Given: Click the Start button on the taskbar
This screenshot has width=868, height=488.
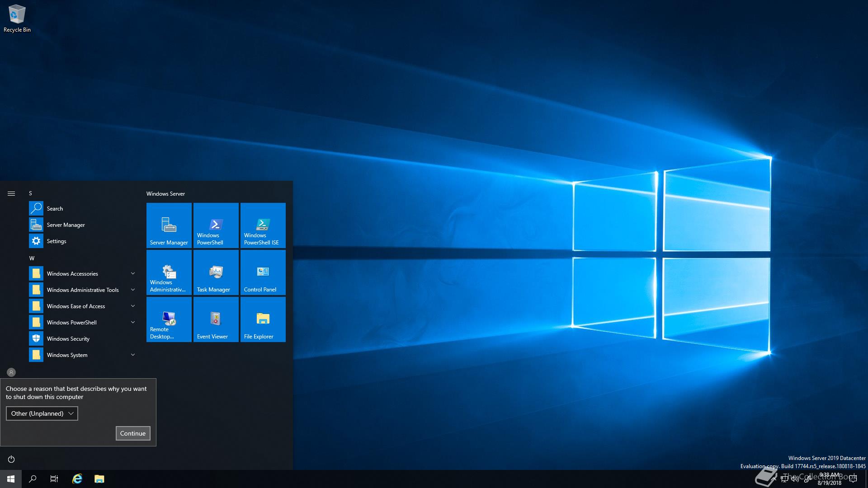Looking at the screenshot, I should tap(11, 479).
